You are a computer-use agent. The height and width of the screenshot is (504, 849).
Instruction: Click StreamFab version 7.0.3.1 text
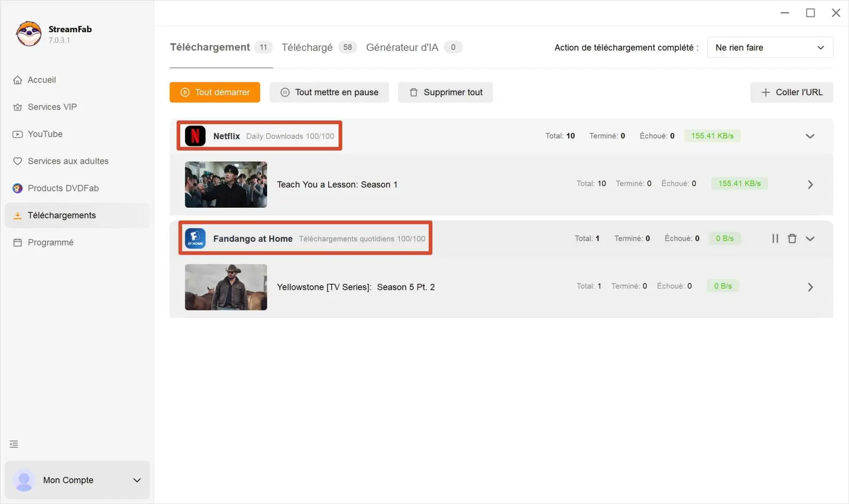click(x=59, y=40)
